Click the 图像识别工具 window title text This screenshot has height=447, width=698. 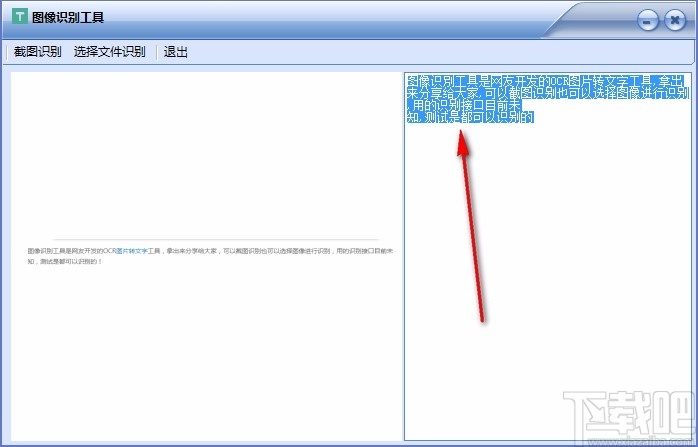pyautogui.click(x=68, y=18)
